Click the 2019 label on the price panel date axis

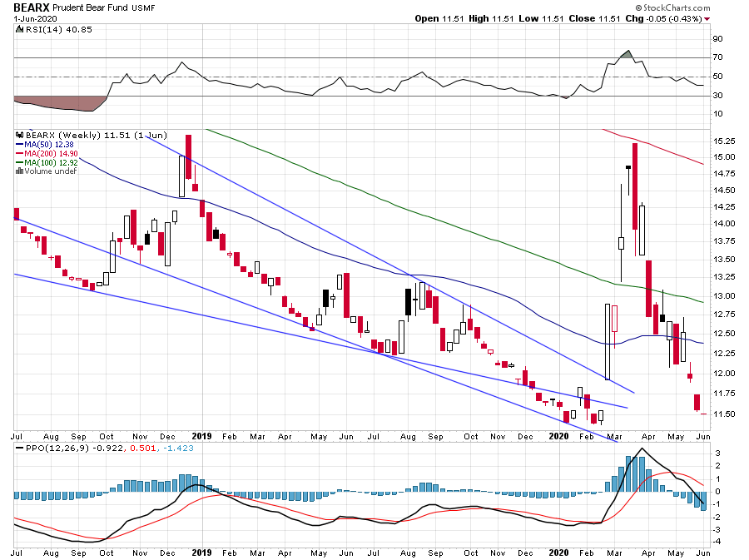(201, 436)
